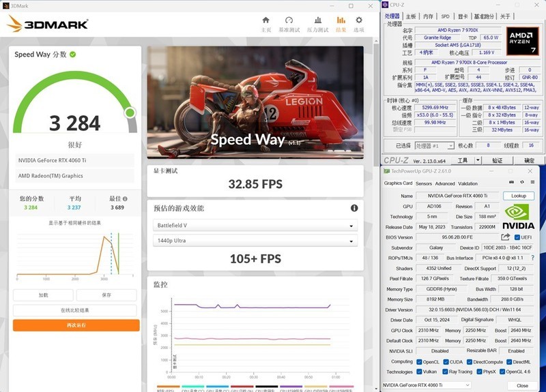Image resolution: width=546 pixels, height=392 pixels.
Task: Switch to the SPD tab in CPU-Z
Action: tap(445, 16)
